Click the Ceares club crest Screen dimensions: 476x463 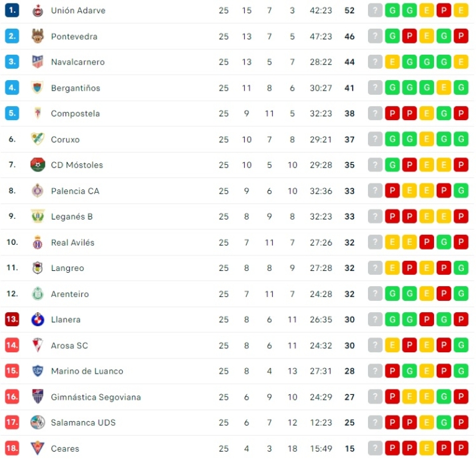click(x=37, y=448)
